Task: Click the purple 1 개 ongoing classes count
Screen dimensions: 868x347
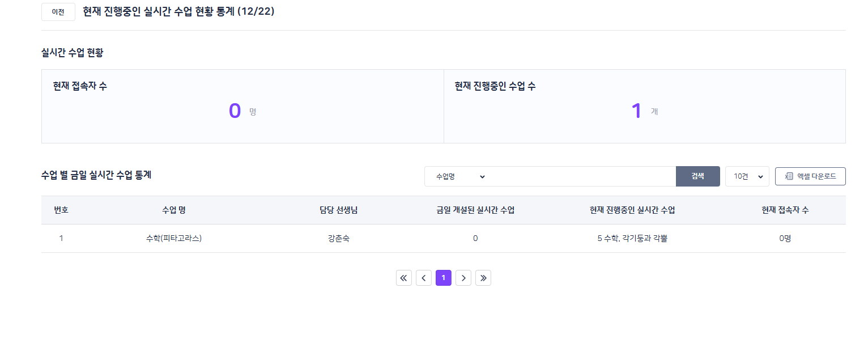Action: [x=637, y=111]
